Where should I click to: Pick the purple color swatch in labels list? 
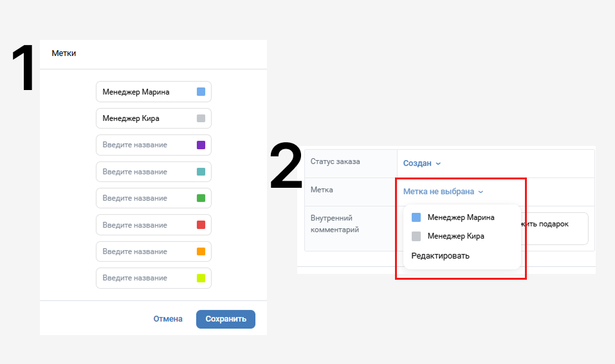[201, 145]
